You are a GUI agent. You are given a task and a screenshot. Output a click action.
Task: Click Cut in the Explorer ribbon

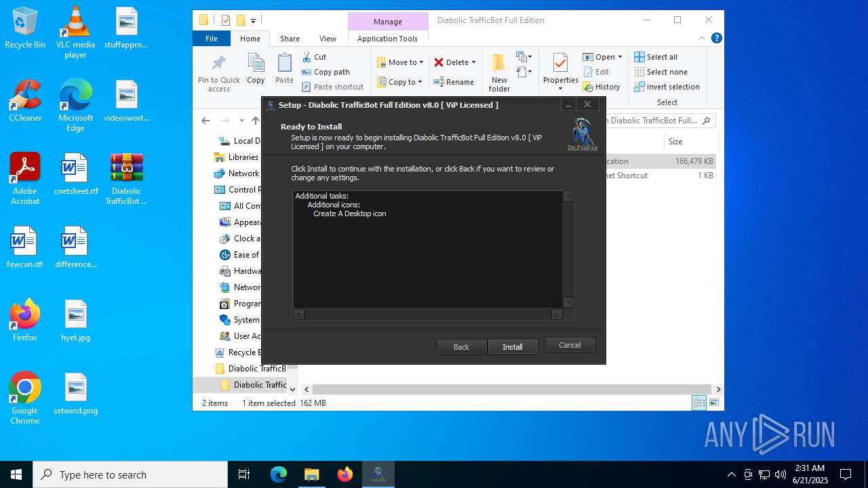[314, 57]
